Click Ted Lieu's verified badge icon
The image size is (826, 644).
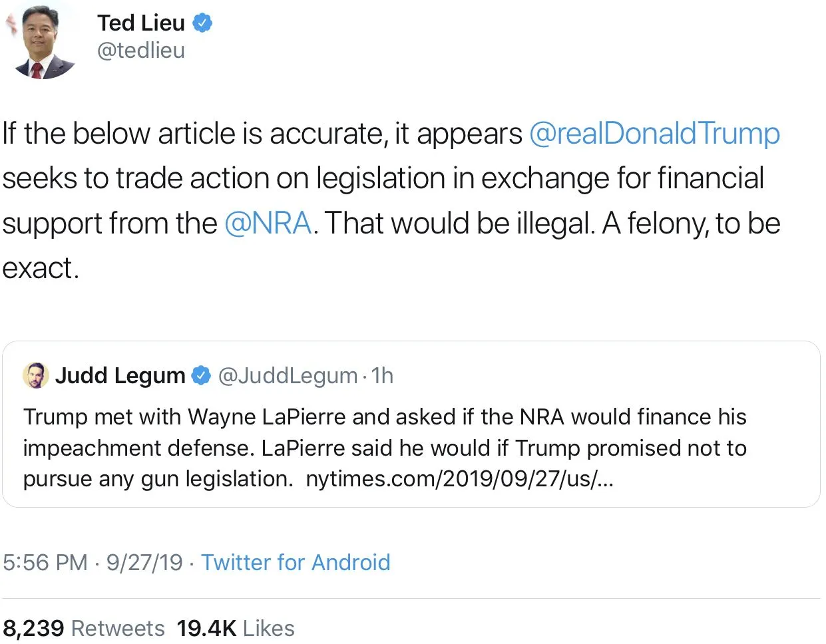(x=202, y=23)
